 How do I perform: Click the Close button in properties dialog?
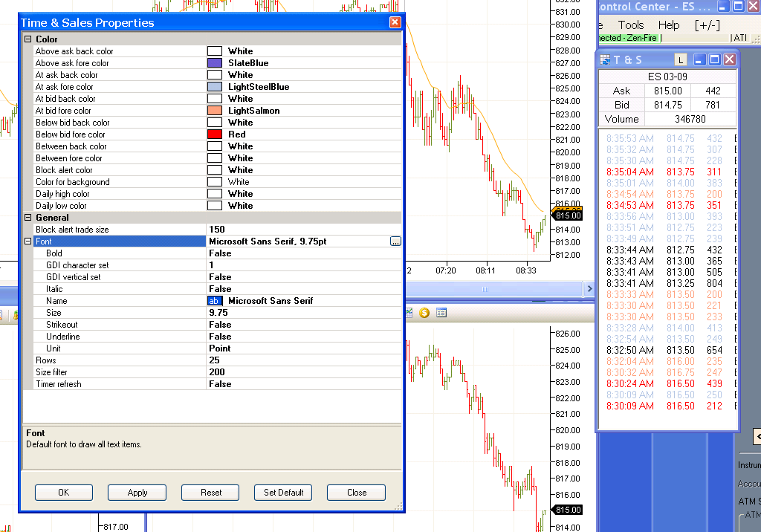point(357,493)
